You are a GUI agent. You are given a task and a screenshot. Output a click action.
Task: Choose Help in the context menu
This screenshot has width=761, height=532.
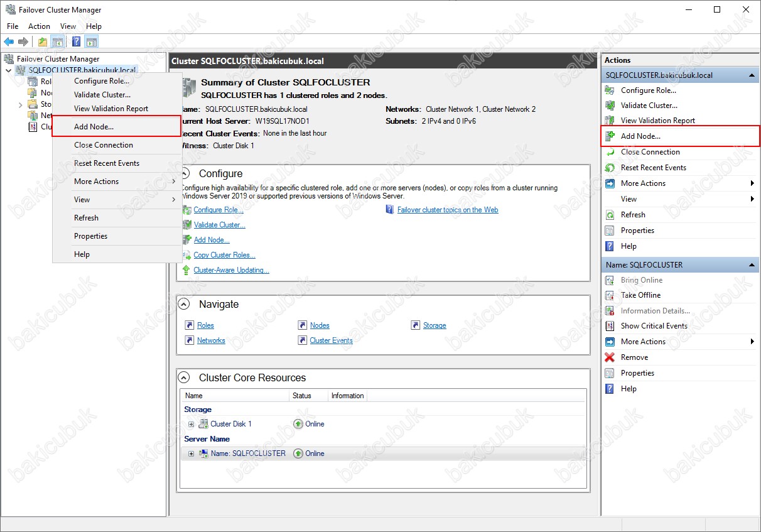pos(117,254)
